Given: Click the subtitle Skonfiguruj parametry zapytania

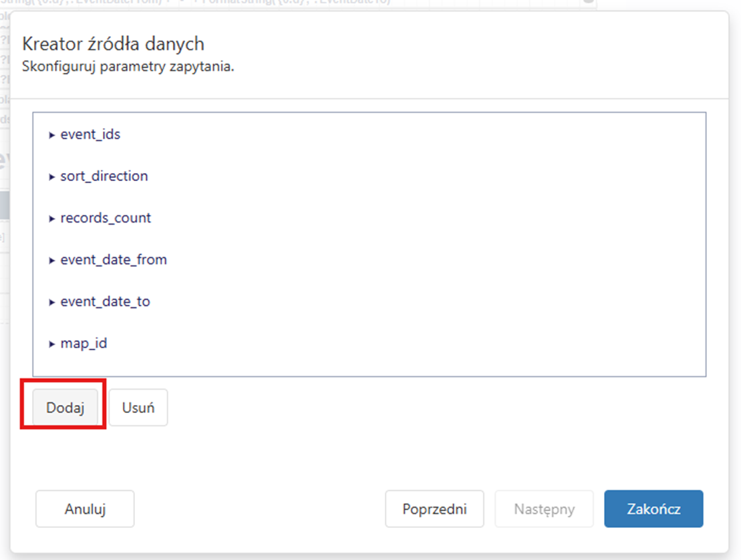Looking at the screenshot, I should pos(128,67).
